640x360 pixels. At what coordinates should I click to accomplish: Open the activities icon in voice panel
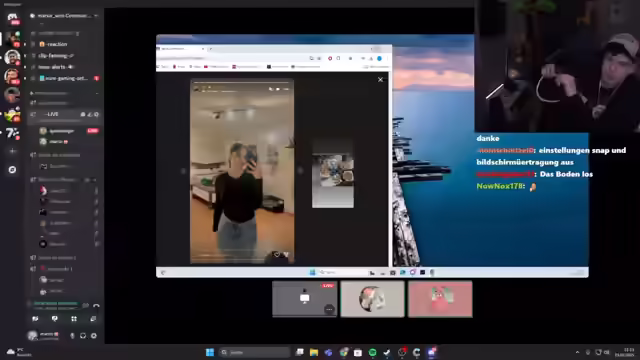[x=74, y=319]
